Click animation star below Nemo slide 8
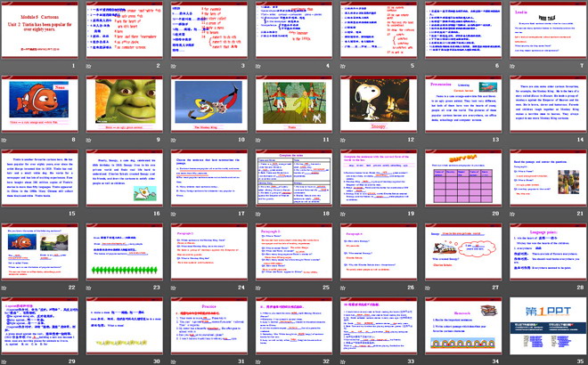The image size is (588, 365). (x=4, y=140)
